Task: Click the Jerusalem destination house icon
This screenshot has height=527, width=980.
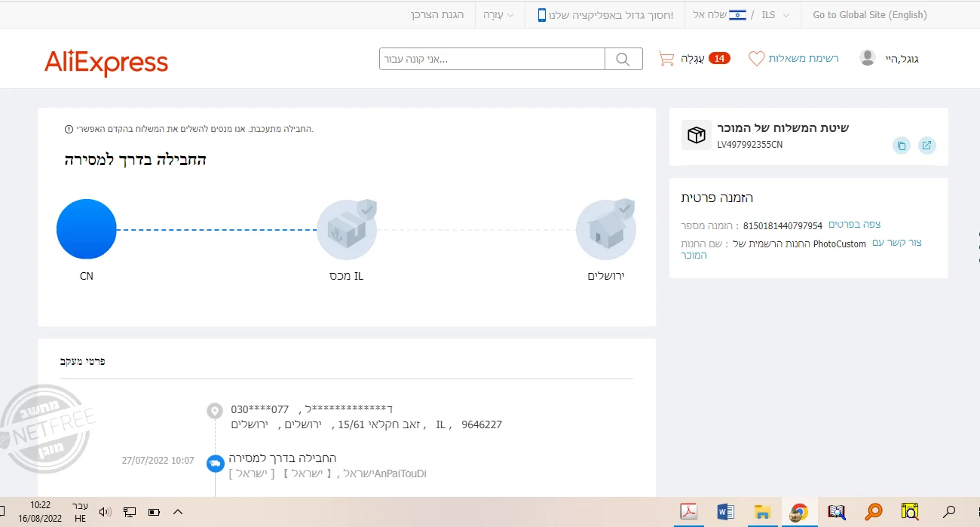Action: tap(606, 229)
